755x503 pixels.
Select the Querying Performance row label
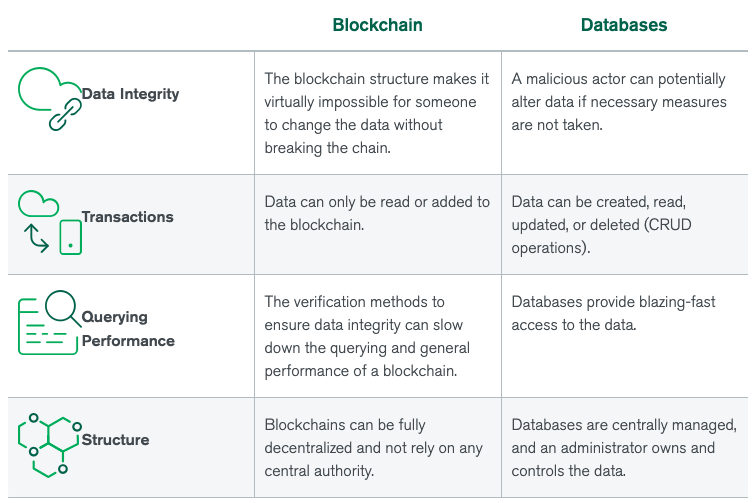tap(128, 329)
